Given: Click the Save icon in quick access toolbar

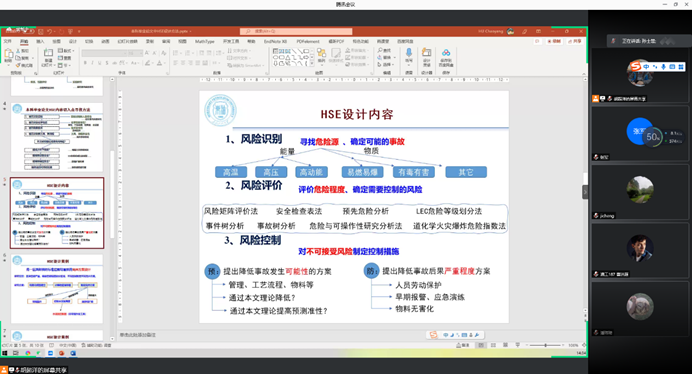Looking at the screenshot, I should pyautogui.click(x=41, y=31).
